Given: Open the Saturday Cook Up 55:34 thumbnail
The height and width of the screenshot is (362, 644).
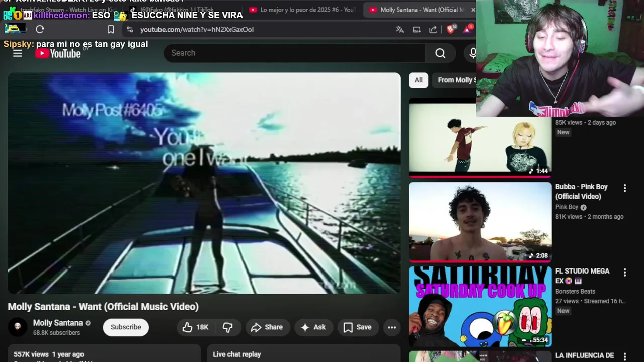Looking at the screenshot, I should tap(480, 307).
